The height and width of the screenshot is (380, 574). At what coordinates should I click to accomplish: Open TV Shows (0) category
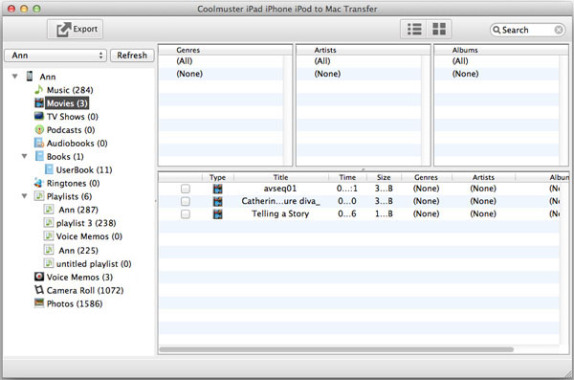[72, 117]
